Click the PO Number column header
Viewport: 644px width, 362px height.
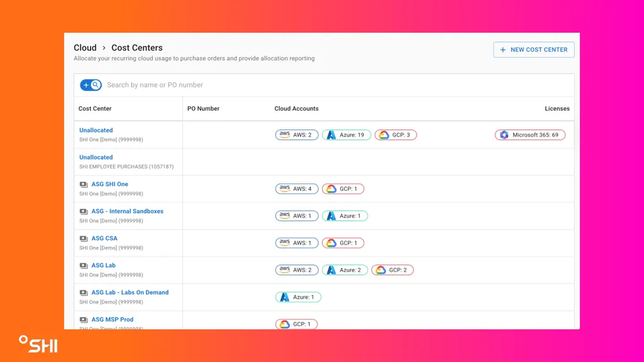coord(203,109)
